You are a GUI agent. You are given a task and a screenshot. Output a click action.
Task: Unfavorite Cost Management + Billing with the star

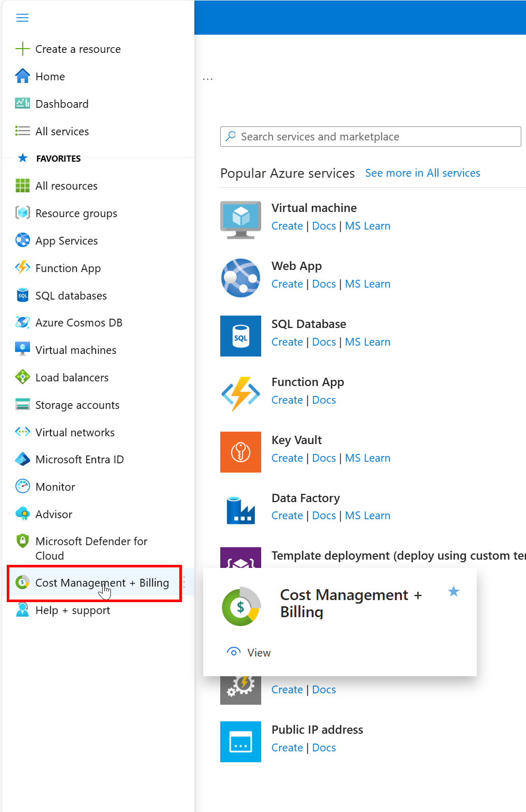point(453,591)
